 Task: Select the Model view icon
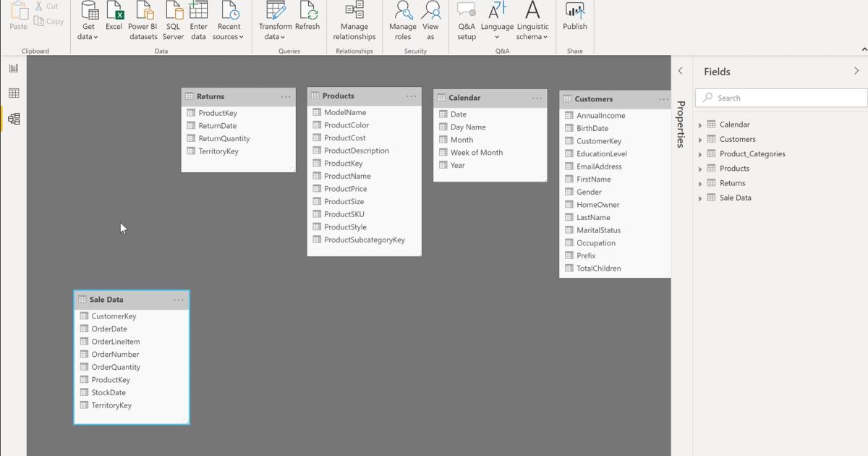coord(13,119)
